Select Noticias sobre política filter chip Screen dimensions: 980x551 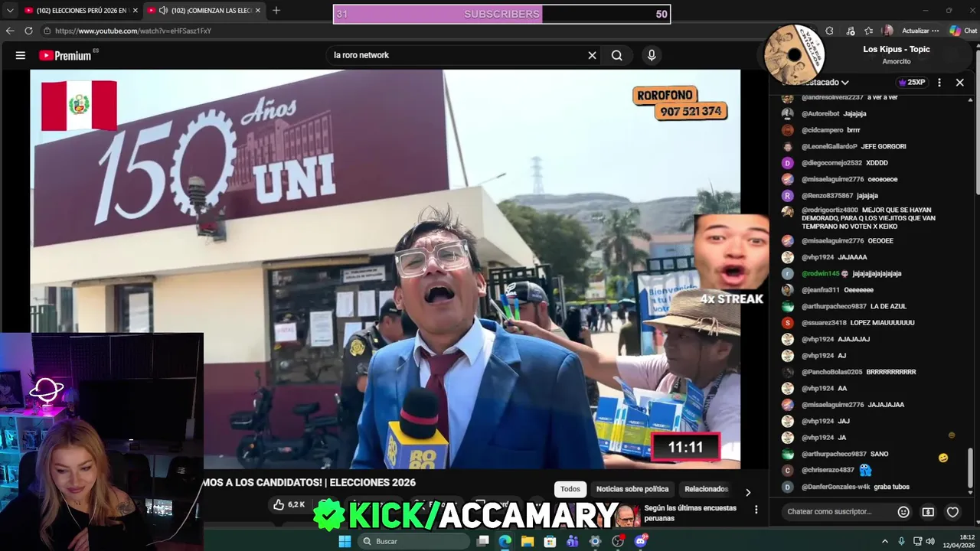pos(632,489)
